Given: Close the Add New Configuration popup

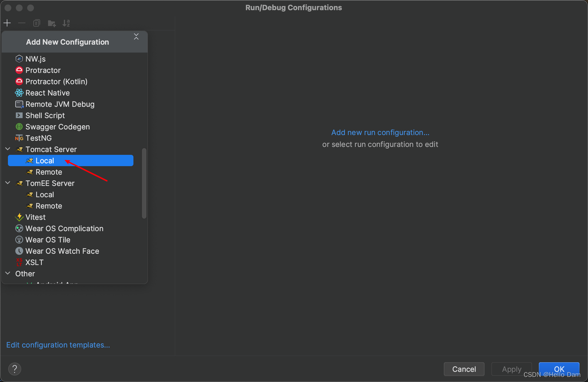Looking at the screenshot, I should pos(136,37).
